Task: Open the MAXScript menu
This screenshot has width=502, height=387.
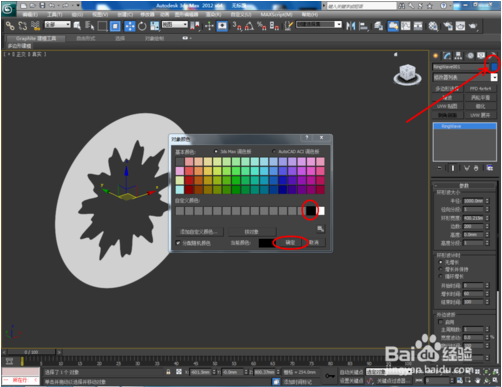Action: point(276,15)
